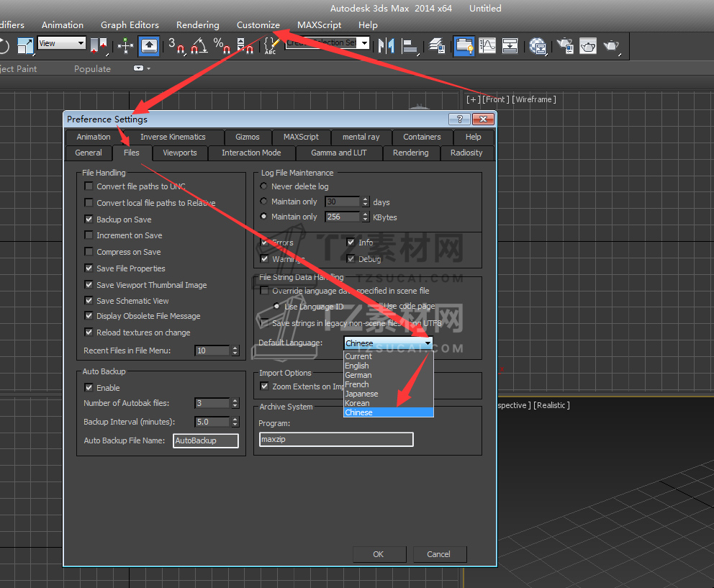This screenshot has width=714, height=588.
Task: Click the Populate ribbon tab
Action: pos(92,69)
